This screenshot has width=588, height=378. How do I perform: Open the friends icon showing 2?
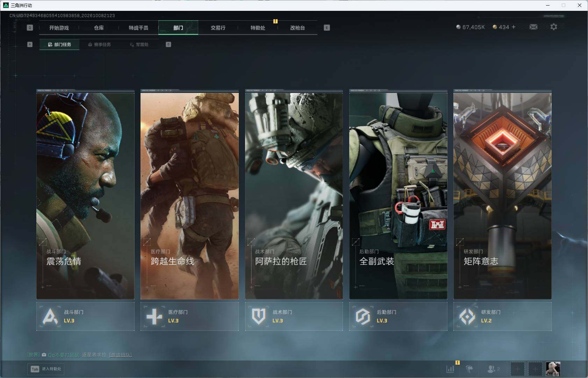click(x=493, y=369)
